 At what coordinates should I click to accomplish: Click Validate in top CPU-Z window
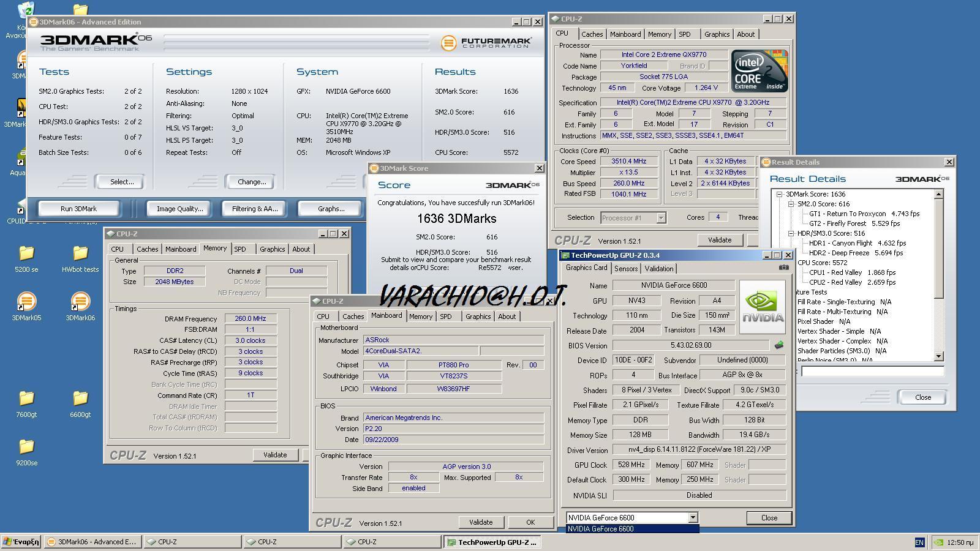click(720, 240)
